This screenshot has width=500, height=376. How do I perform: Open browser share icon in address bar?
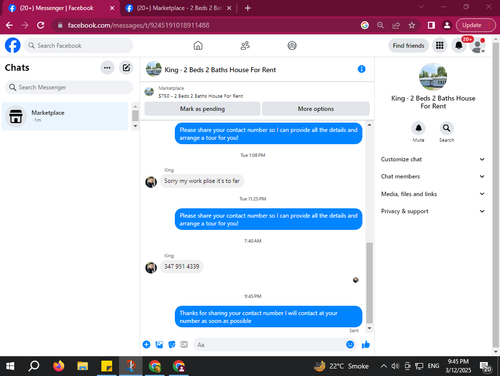[396, 25]
